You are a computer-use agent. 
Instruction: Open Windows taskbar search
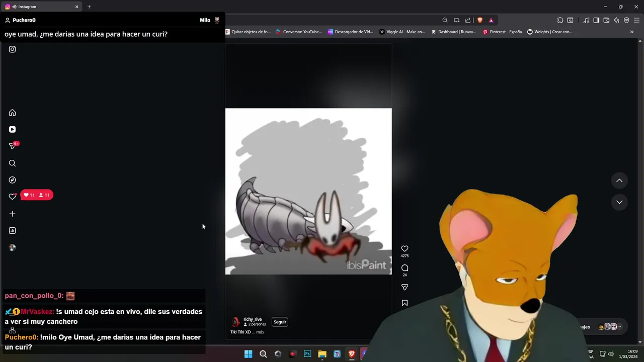263,354
